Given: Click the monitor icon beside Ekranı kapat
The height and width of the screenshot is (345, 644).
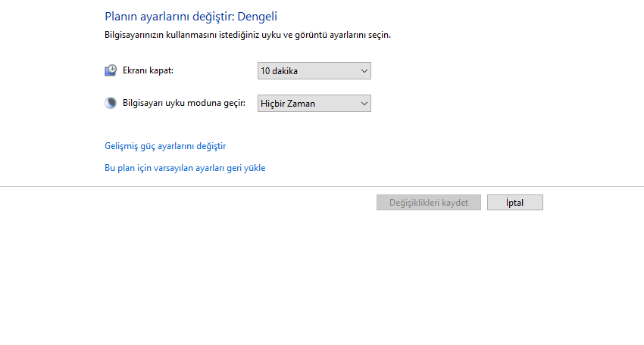Looking at the screenshot, I should 111,70.
